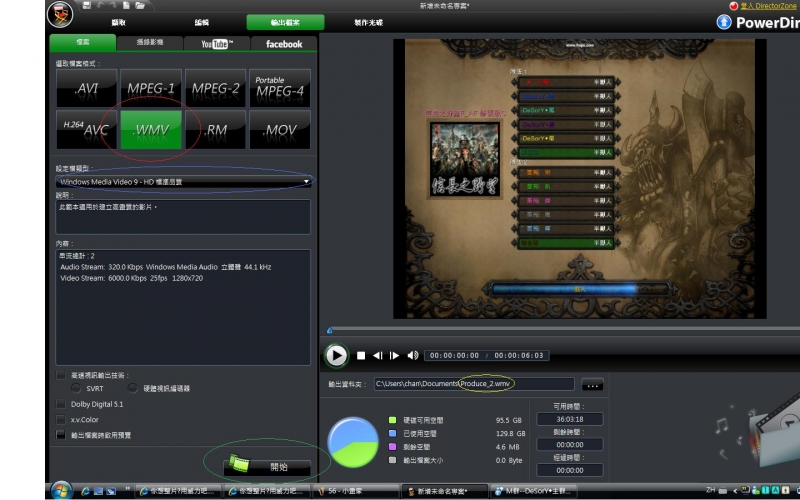Select the MPEG-2 file format
This screenshot has width=800, height=500.
point(215,88)
